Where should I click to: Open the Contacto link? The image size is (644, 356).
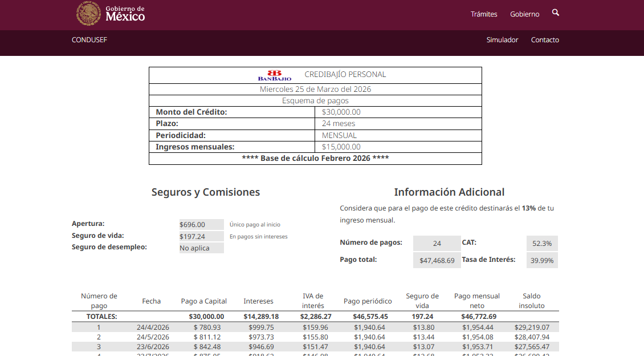tap(545, 40)
